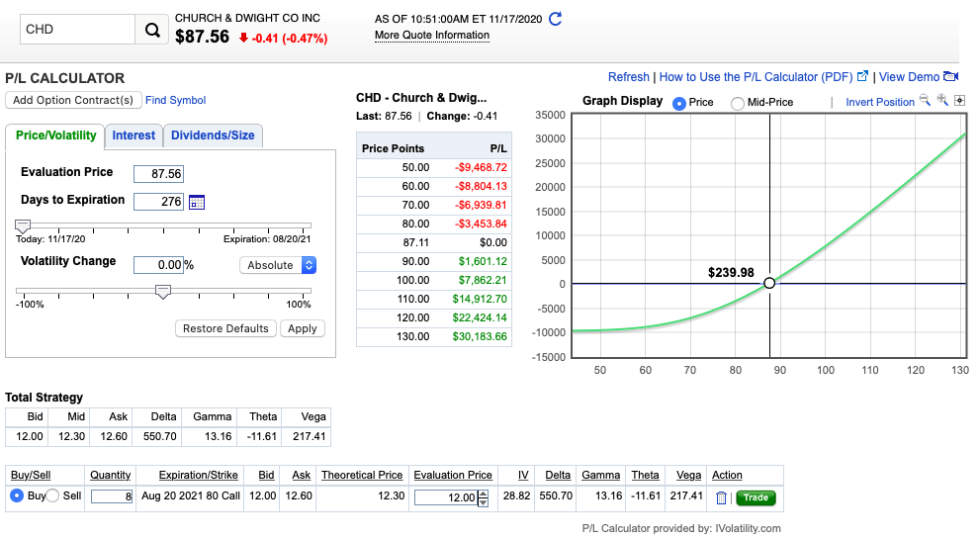Select the $30,183.66 P/L value
This screenshot has height=539, width=980.
[x=480, y=336]
